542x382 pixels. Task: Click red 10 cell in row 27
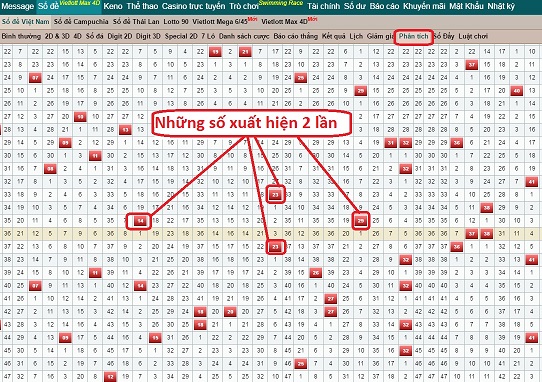pos(80,117)
